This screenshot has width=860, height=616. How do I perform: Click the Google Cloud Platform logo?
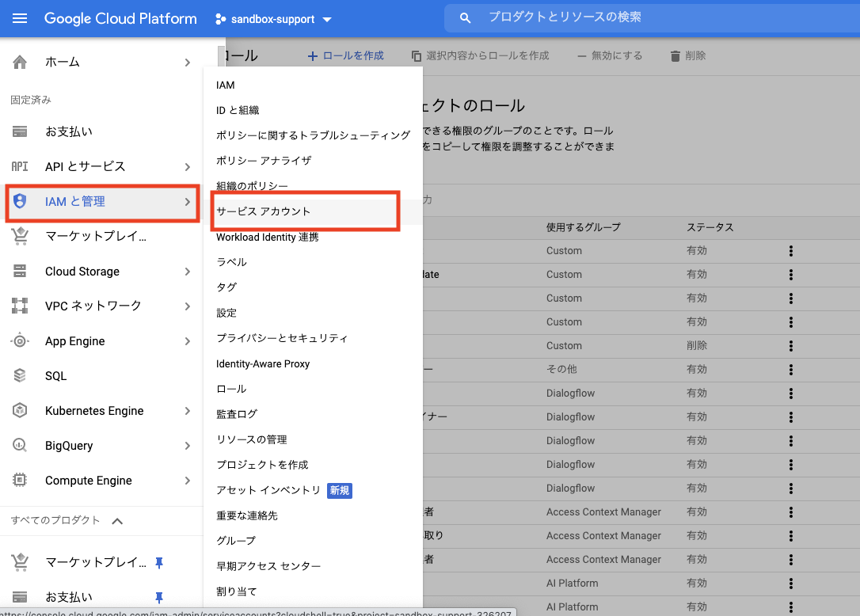[120, 19]
